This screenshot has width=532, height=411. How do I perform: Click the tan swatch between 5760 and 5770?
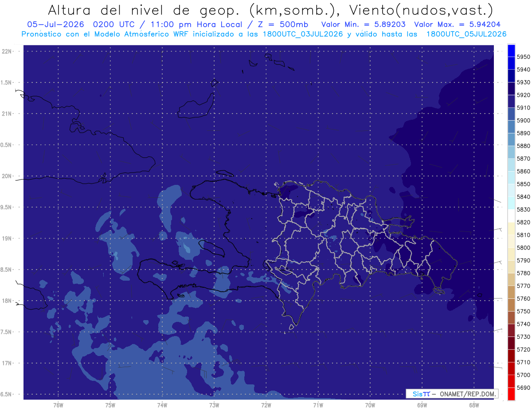[x=511, y=292]
